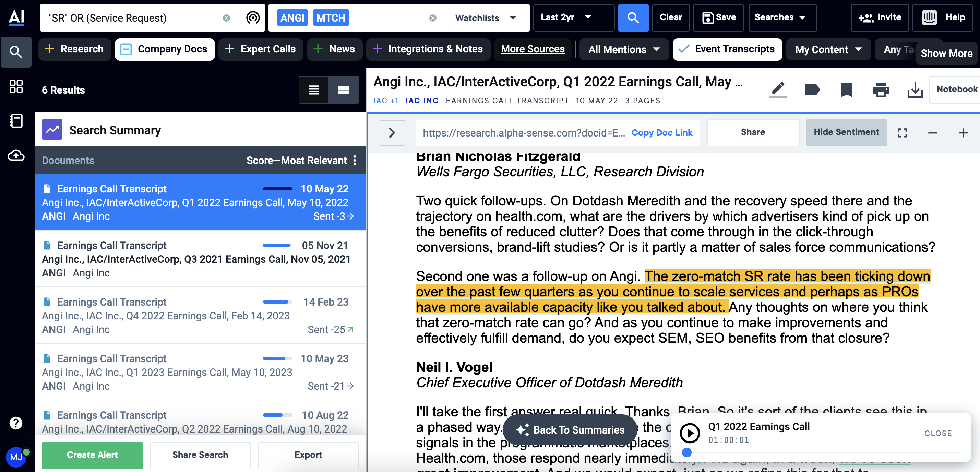Click Copy Doc Link
This screenshot has width=980, height=472.
tap(661, 132)
